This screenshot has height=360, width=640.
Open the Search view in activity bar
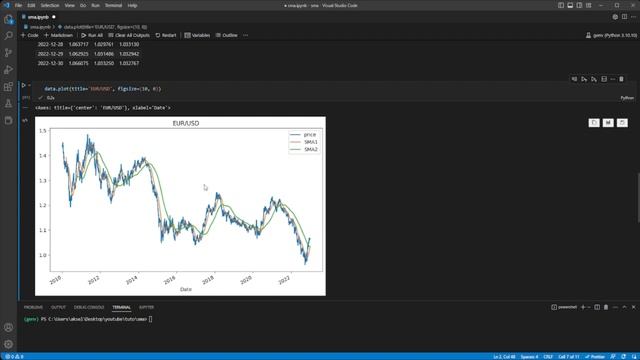click(8, 36)
